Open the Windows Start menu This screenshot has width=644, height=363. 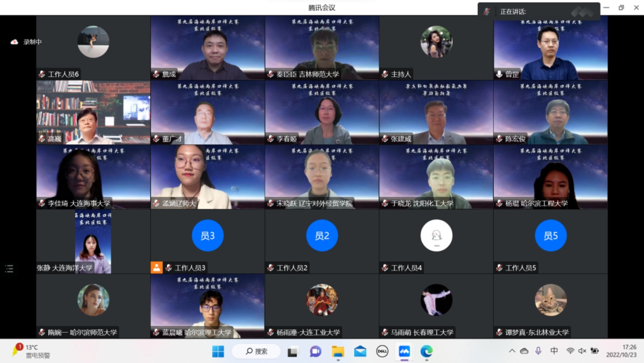tap(218, 352)
